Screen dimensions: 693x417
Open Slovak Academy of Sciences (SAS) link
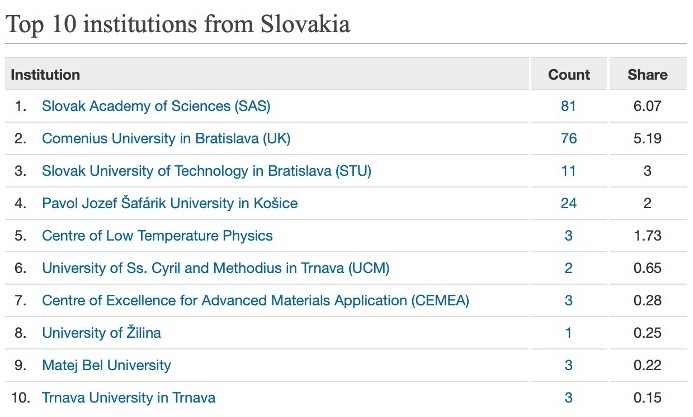click(x=156, y=106)
